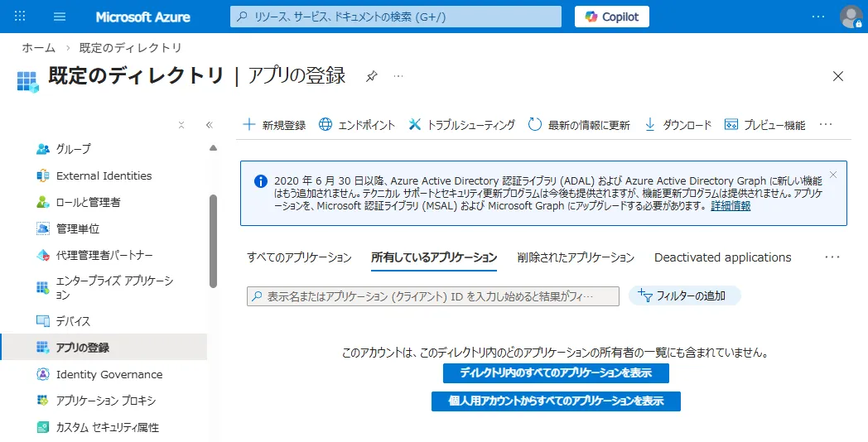Click the 代理管理者パートナー icon
This screenshot has height=442, width=868.
tap(43, 256)
